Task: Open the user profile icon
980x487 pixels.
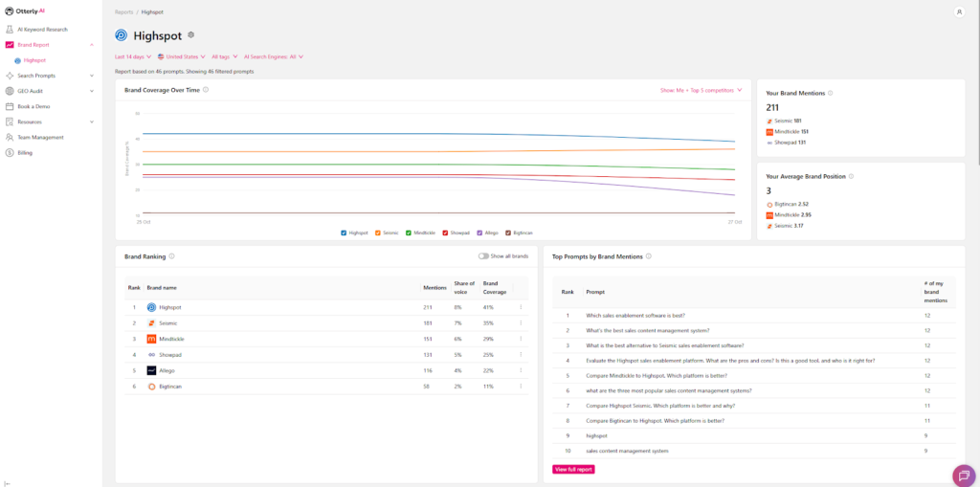Action: (959, 11)
